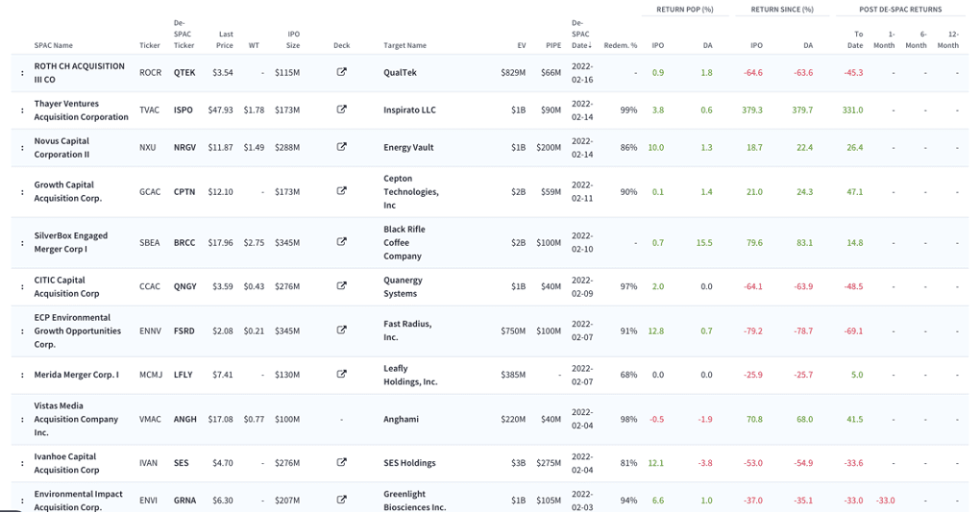This screenshot has height=513, width=980.
Task: Open row options menu for Merida Merger Corp
Action: 22,375
